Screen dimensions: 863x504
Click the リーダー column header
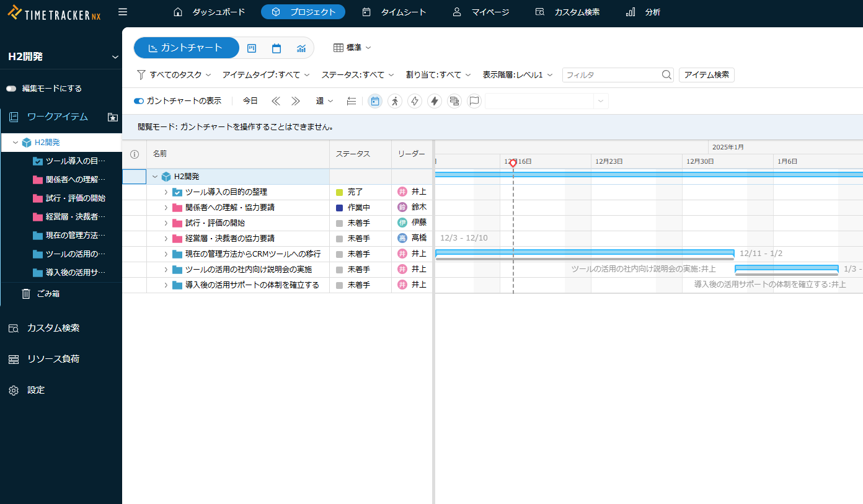[x=412, y=154]
